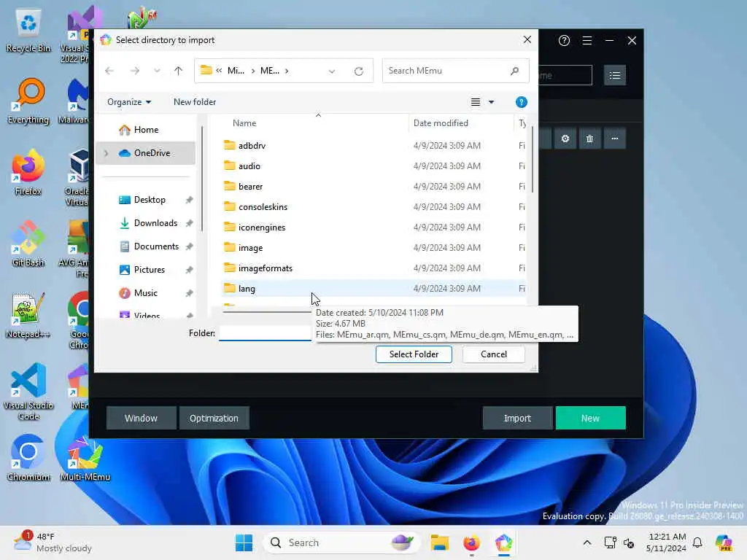
Task: Open the Notepad++ desktop shortcut
Action: point(28,316)
